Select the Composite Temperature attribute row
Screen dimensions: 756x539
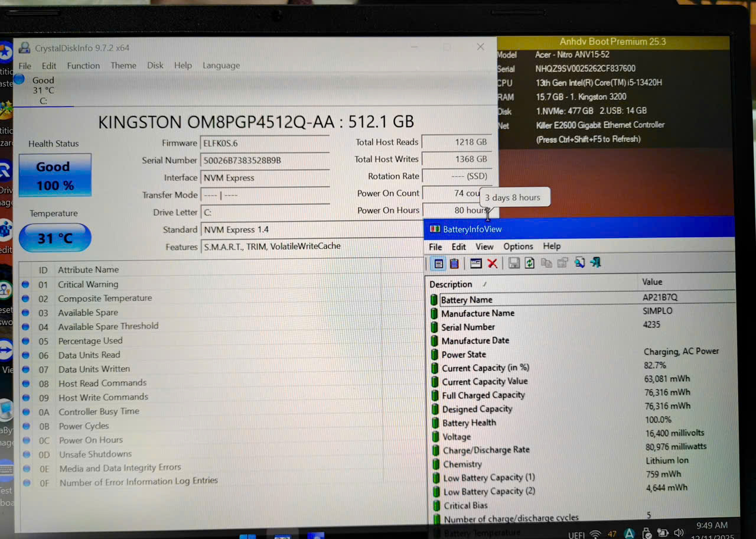[105, 298]
